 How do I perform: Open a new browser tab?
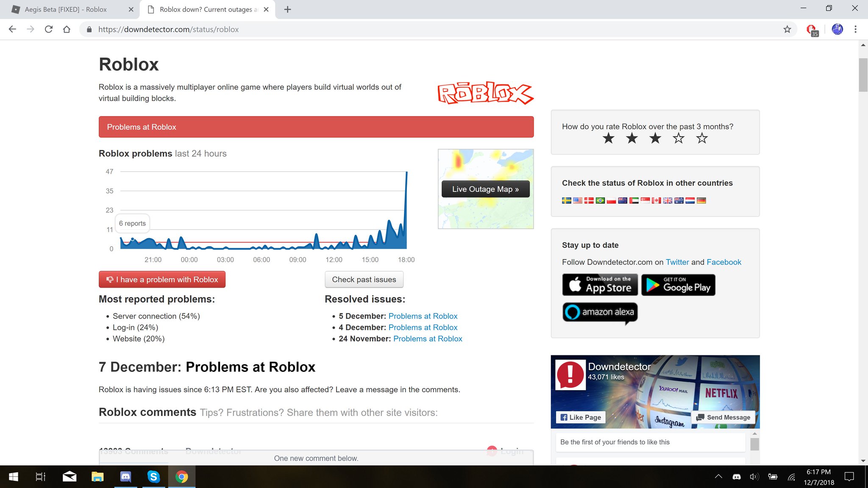[287, 9]
